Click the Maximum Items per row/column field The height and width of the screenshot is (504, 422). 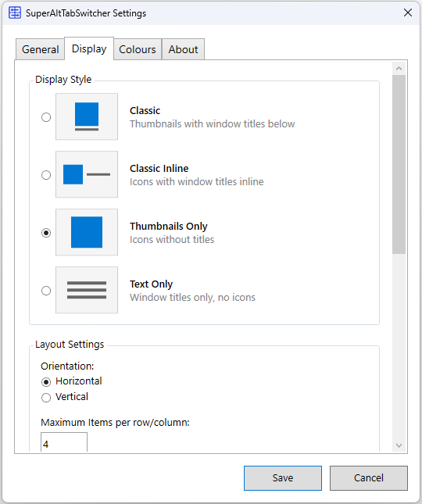[64, 442]
